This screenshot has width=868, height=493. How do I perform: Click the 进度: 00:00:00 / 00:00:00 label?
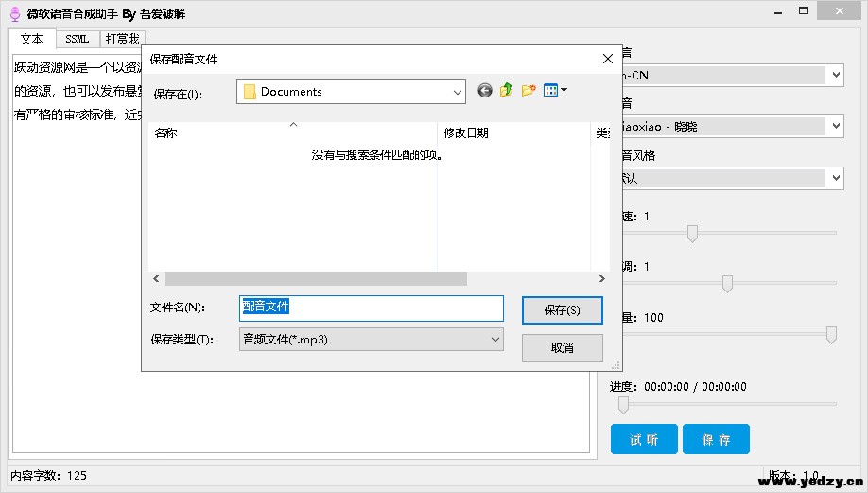tap(678, 387)
